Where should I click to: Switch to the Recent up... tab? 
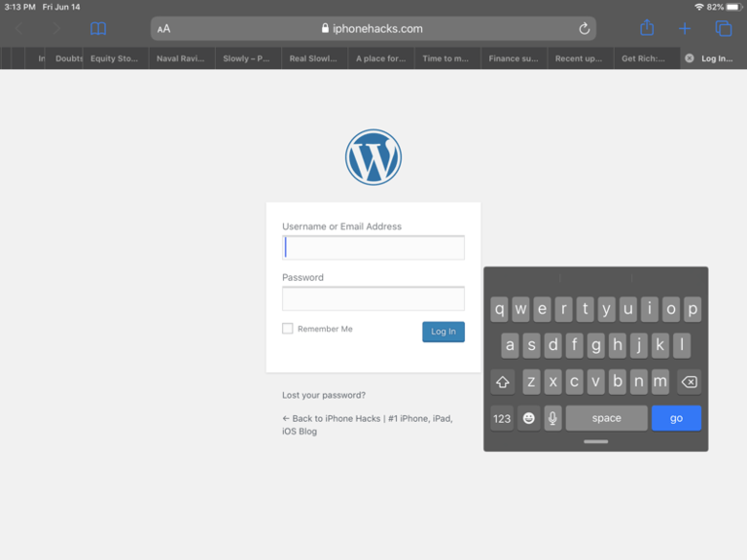point(579,58)
